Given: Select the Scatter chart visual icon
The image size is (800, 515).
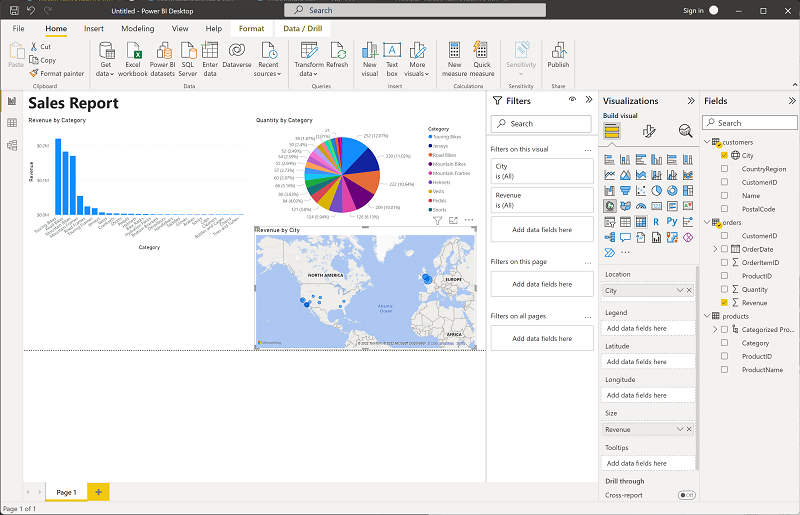Looking at the screenshot, I should [x=641, y=190].
